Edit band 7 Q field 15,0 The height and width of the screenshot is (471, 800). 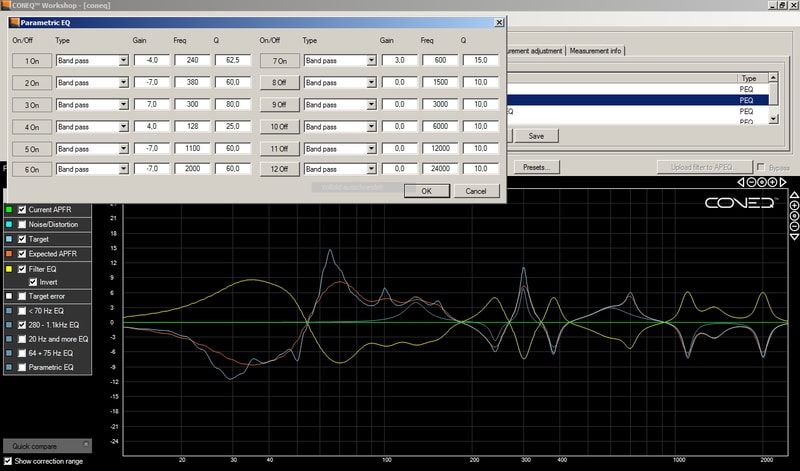481,60
